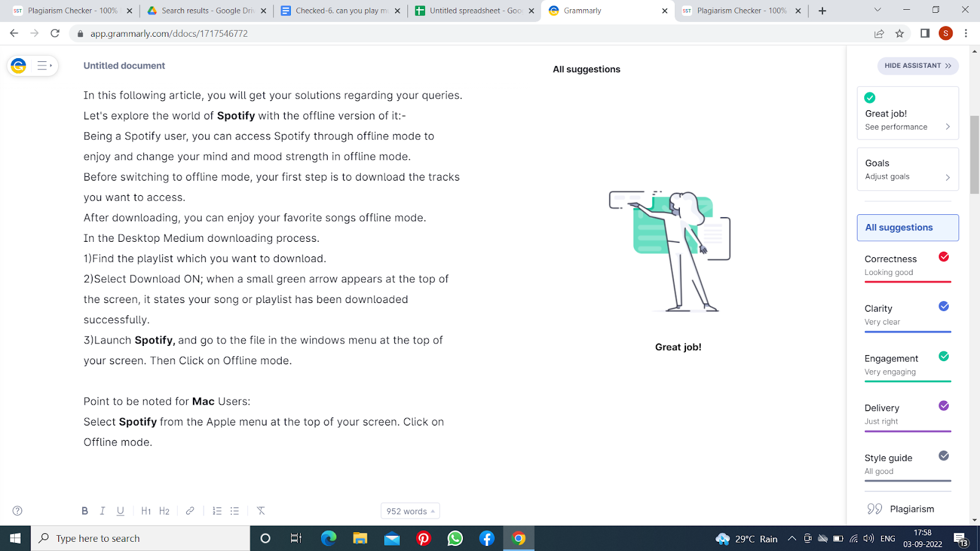This screenshot has width=980, height=551.
Task: Click the browser address bar URL
Action: 169,34
